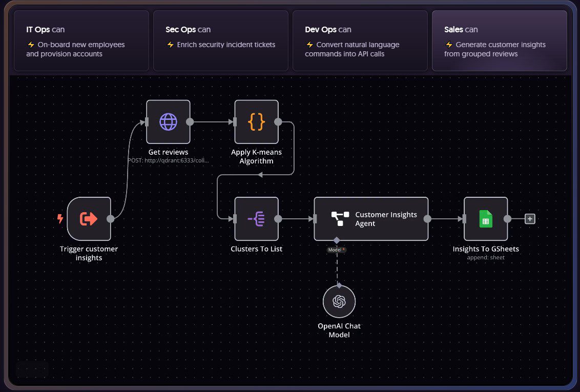This screenshot has width=580, height=392.
Task: Select the OpenAI Chat Model circle node
Action: click(339, 302)
